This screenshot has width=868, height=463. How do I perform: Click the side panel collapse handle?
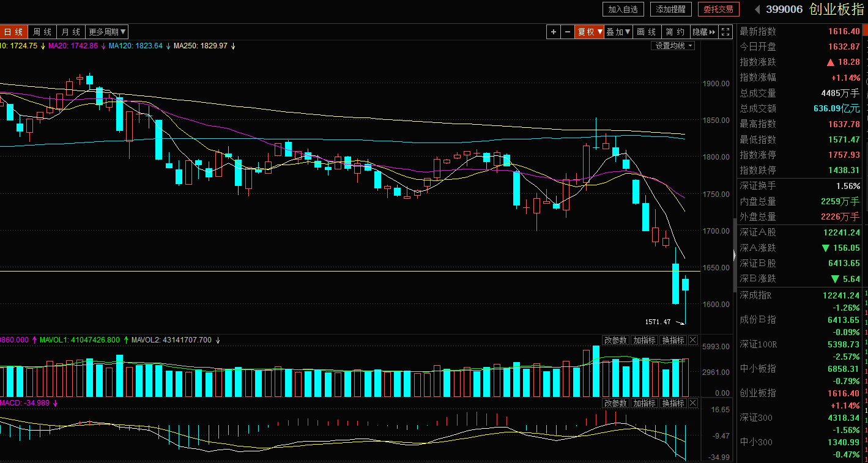pos(735,254)
